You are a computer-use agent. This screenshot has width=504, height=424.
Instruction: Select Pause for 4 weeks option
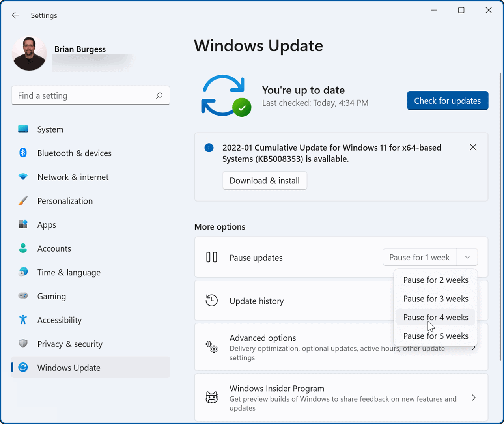click(436, 317)
